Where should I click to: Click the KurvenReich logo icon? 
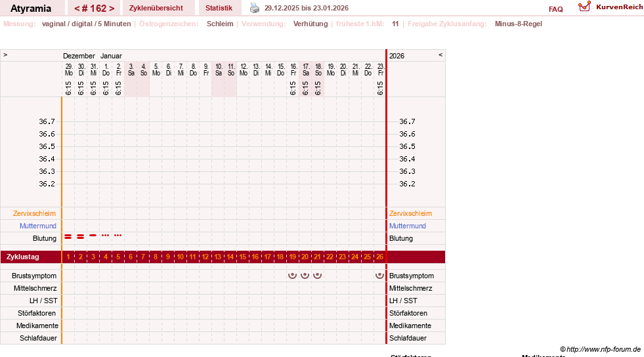pyautogui.click(x=584, y=7)
